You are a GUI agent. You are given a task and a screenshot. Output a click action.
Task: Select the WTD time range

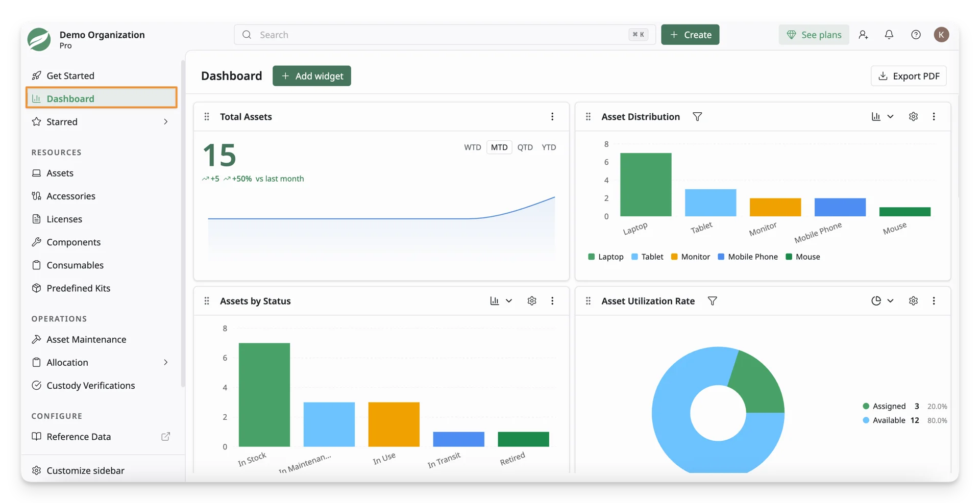(x=473, y=147)
